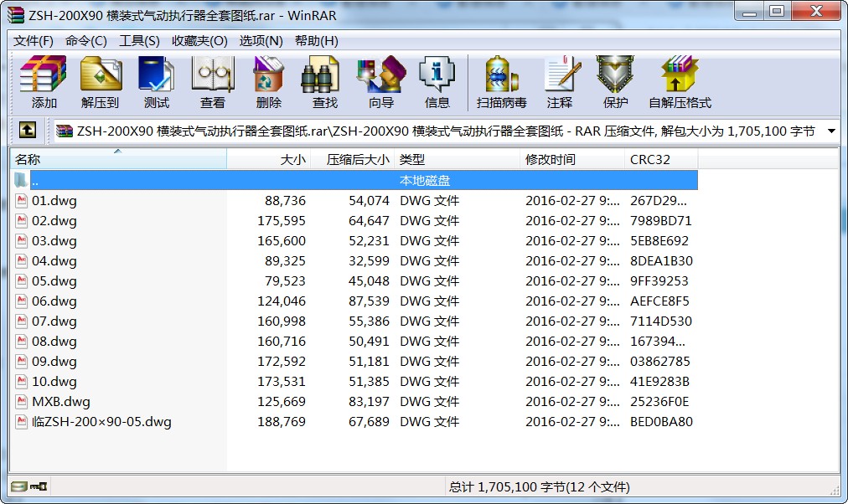Select file 03.dwg

pos(54,240)
